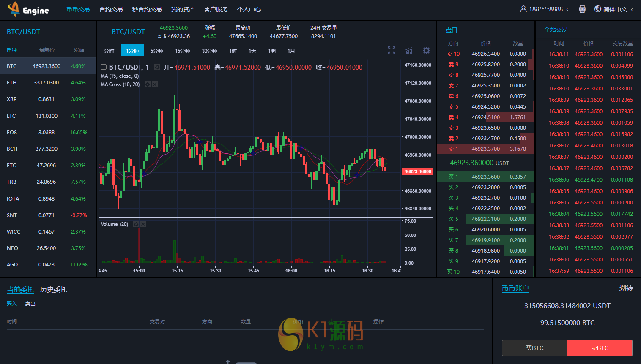
Task: Open the 合约交易 menu item
Action: click(x=111, y=9)
